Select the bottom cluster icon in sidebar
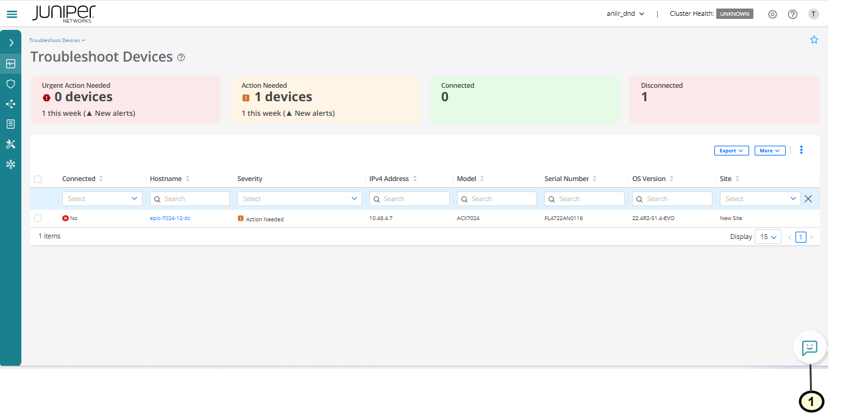 click(x=11, y=164)
